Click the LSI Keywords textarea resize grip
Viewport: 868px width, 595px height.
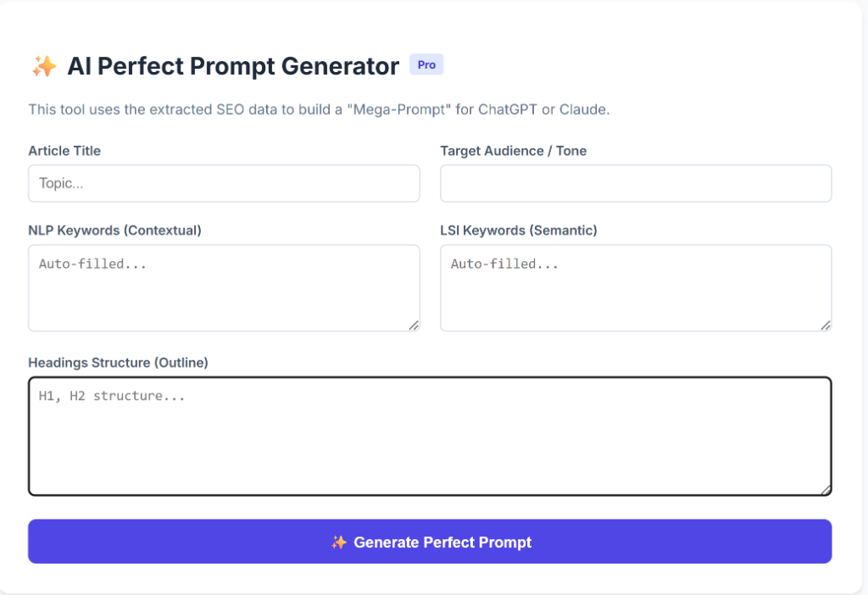click(825, 325)
